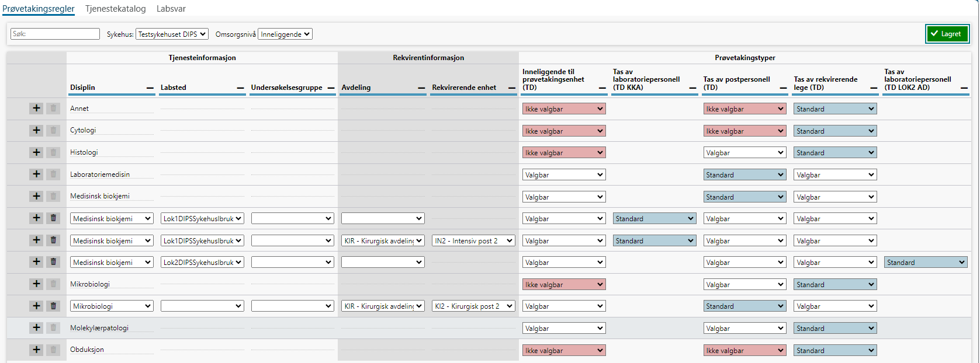Open the Omsorgsnivå dropdown set to Inneliggende
Image resolution: width=980 pixels, height=363 pixels.
pos(285,34)
